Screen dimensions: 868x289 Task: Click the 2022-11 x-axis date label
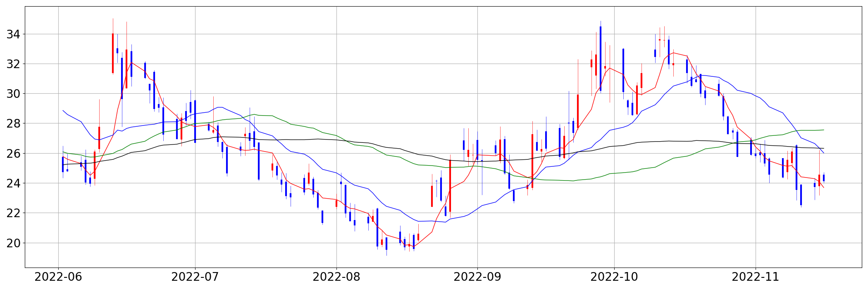(x=756, y=277)
